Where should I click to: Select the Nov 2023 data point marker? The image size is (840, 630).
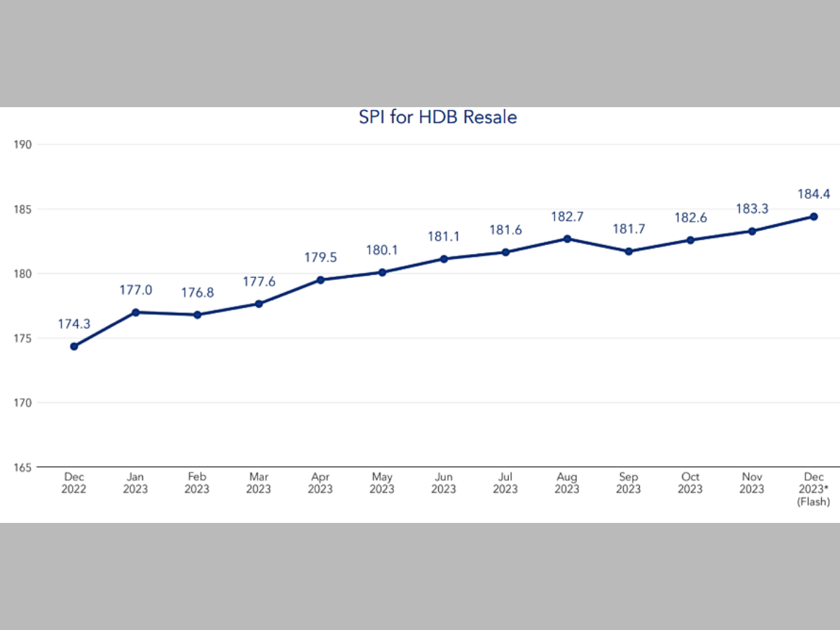[x=752, y=231]
